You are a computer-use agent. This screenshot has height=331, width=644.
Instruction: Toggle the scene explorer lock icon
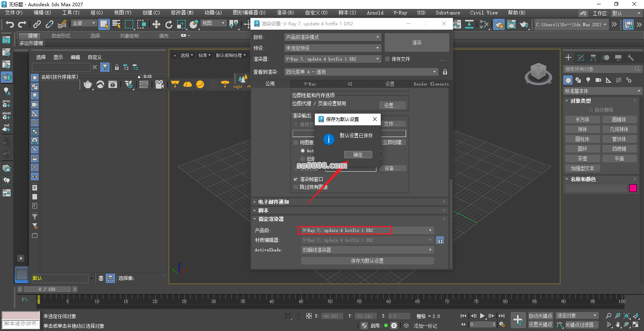click(x=117, y=68)
